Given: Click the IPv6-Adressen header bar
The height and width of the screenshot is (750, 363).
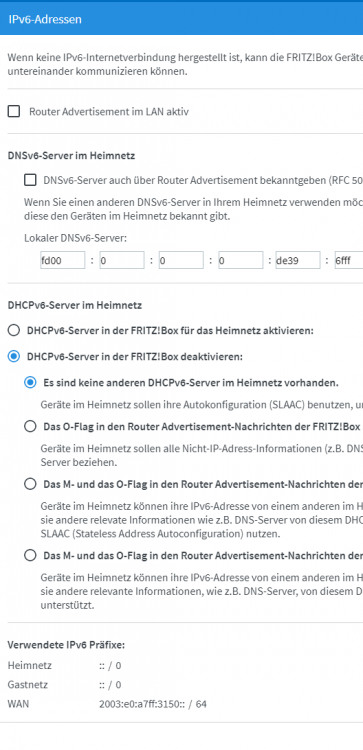Looking at the screenshot, I should tap(181, 19).
